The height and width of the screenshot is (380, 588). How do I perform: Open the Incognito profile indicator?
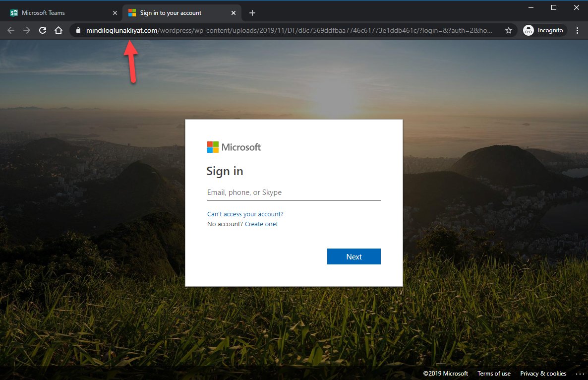545,30
